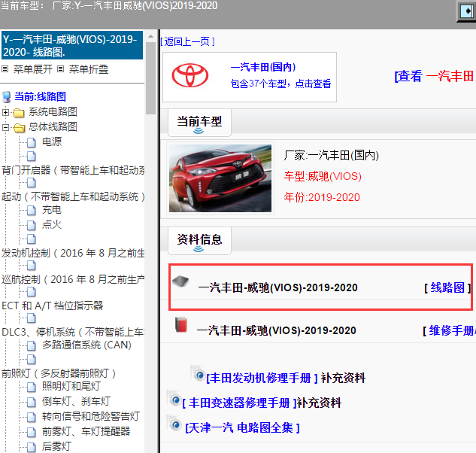Open 前雾灯、车灯提醒器 tree item
The height and width of the screenshot is (453, 476).
[86, 431]
